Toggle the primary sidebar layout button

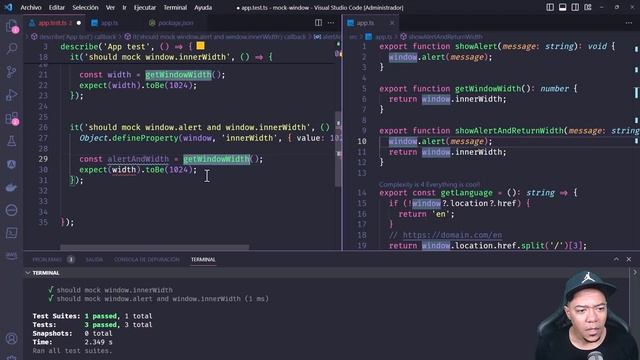[550, 7]
